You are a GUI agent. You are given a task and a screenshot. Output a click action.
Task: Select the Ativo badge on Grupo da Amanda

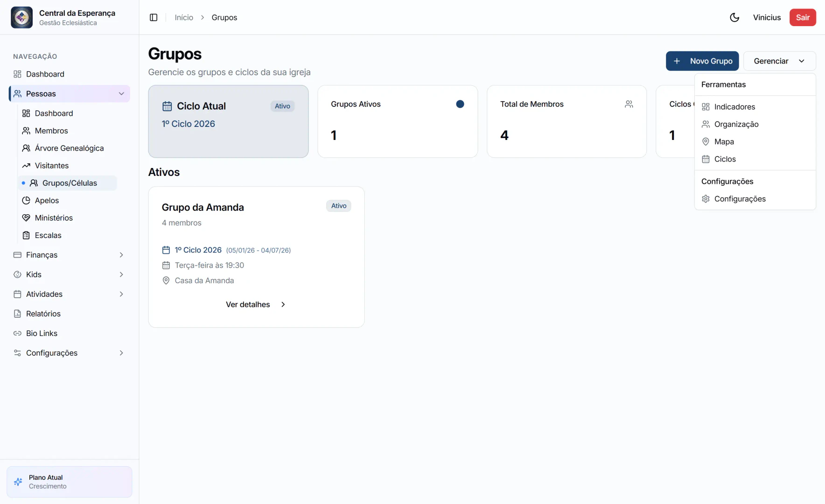click(x=339, y=206)
